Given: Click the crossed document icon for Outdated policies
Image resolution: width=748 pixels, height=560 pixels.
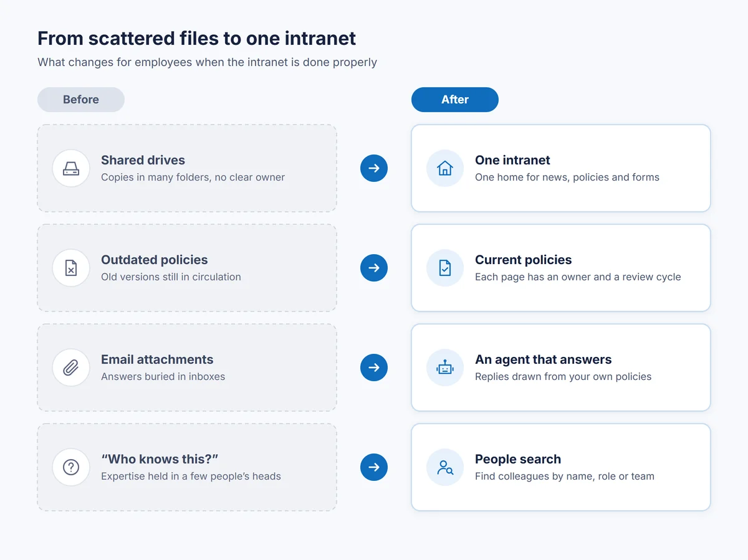Looking at the screenshot, I should click(x=71, y=268).
